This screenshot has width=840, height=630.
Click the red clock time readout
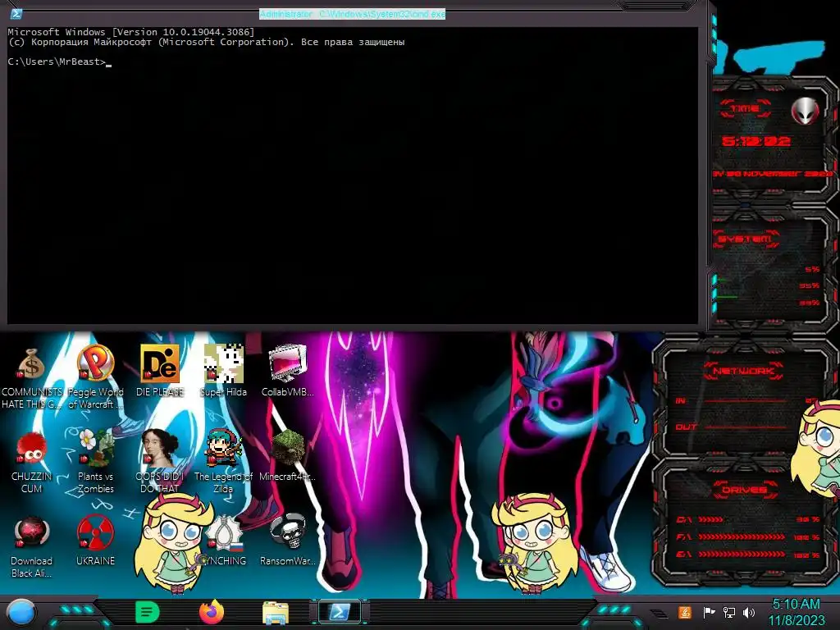coord(756,141)
